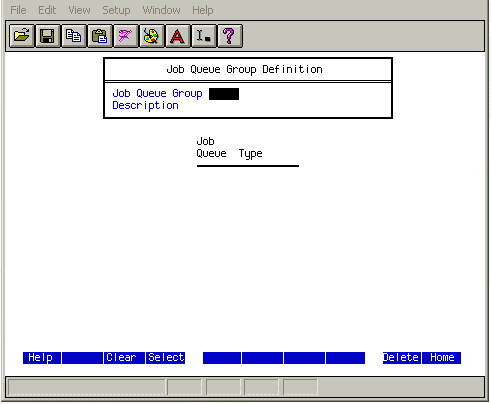Viewport: 491px width, 404px height.
Task: Open the Help menu in menu bar
Action: 203,10
